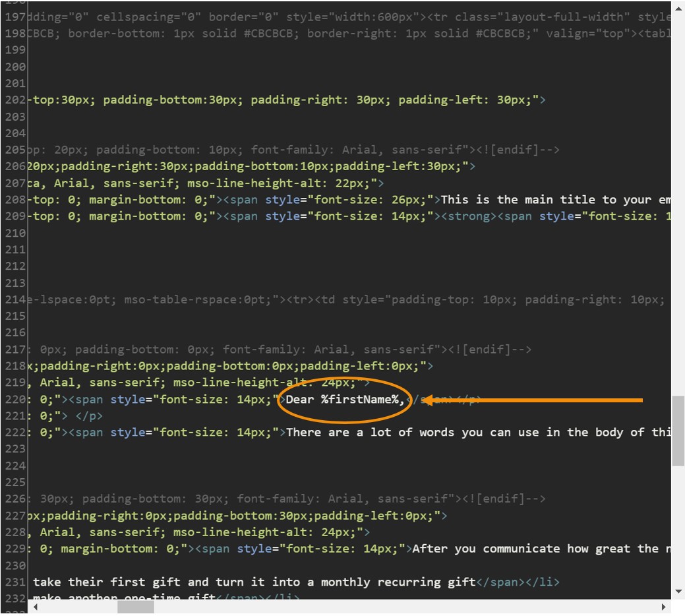This screenshot has height=616, width=685.
Task: Click the vertical scrollbar track above the thumb
Action: click(x=678, y=205)
